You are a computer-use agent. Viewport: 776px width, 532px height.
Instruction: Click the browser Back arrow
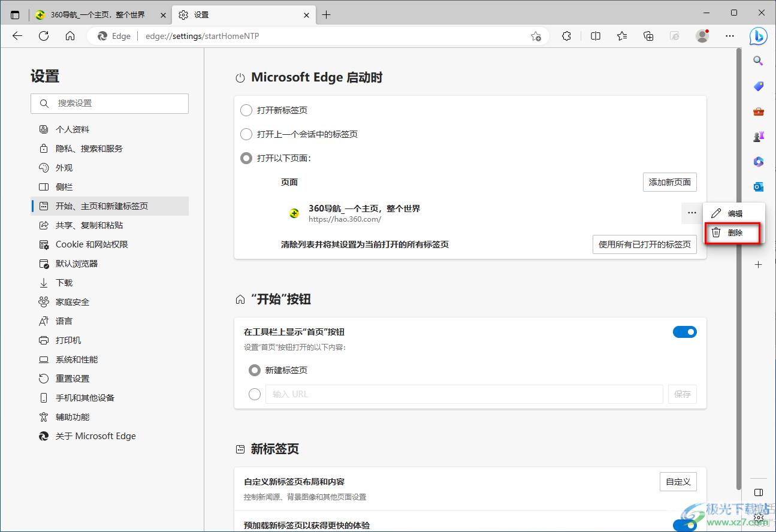pos(17,36)
